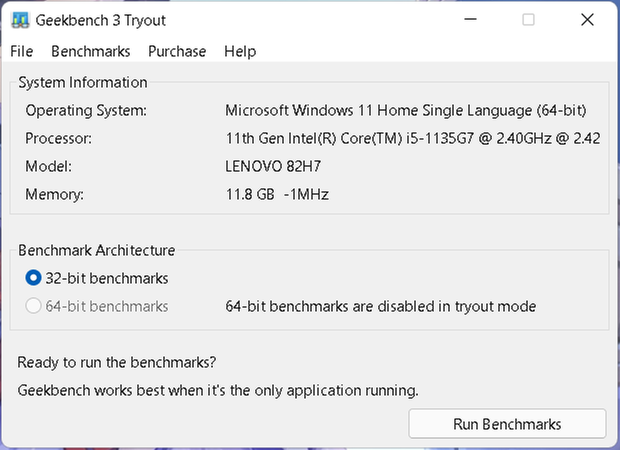Click the Geekbench app icon in title bar
Screen dimensions: 620x450
coord(20,20)
